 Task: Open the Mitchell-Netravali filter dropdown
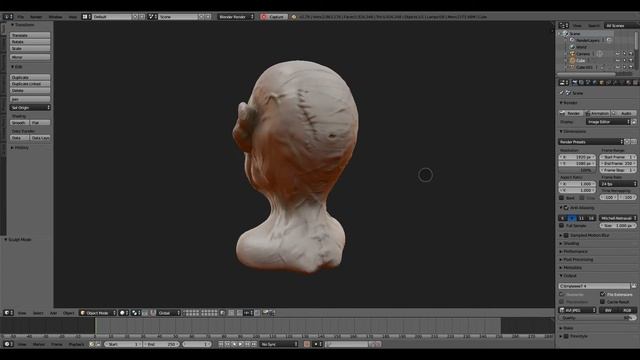618,218
